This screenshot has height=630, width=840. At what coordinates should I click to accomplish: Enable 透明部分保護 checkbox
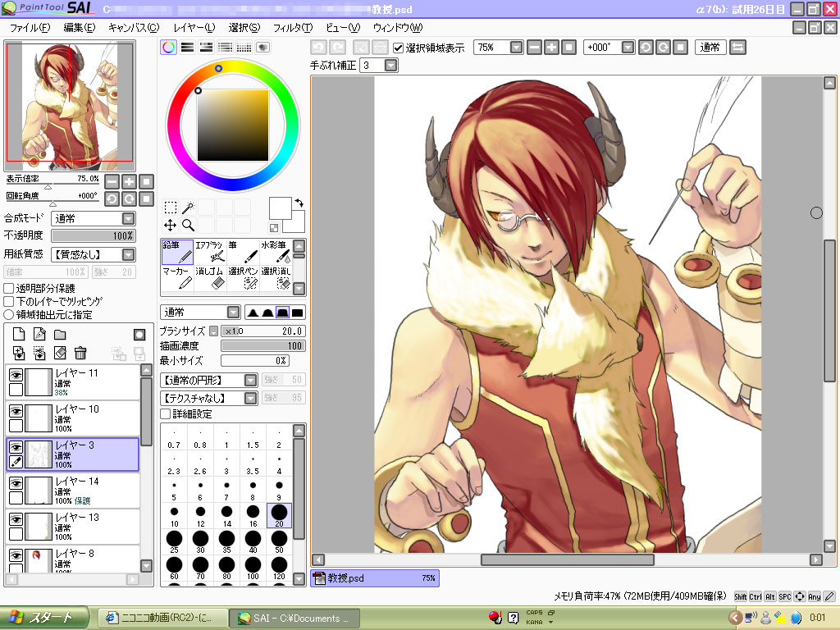[8, 288]
